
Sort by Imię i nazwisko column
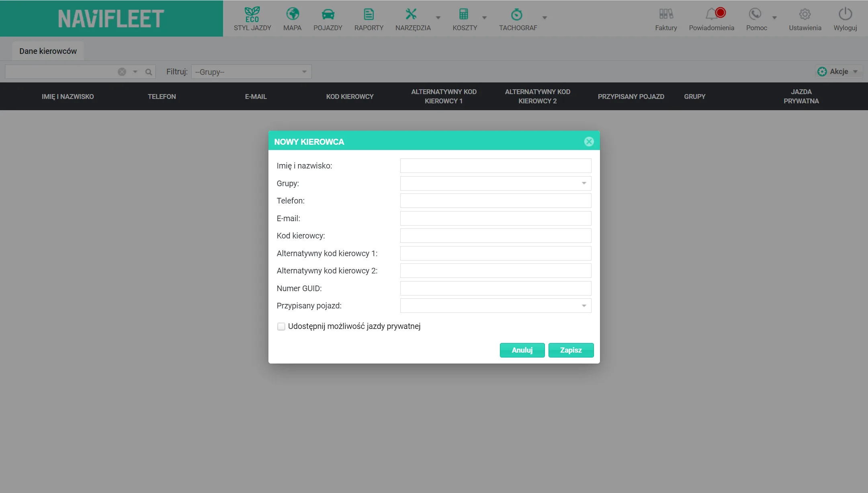point(68,97)
